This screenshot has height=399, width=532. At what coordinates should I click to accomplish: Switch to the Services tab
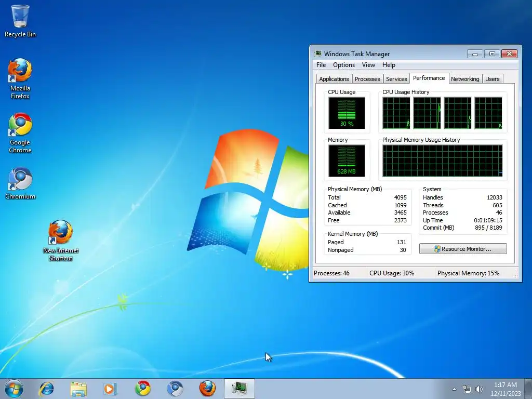click(x=396, y=79)
